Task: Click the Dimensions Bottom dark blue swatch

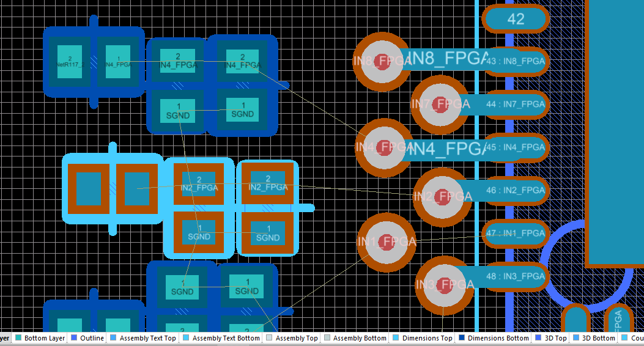Action: pos(462,338)
